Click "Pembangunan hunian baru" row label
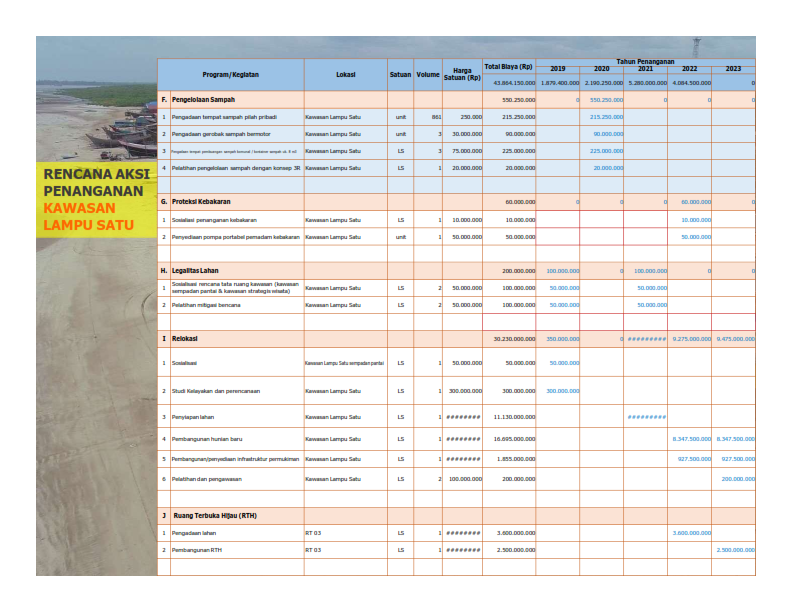 pos(207,439)
